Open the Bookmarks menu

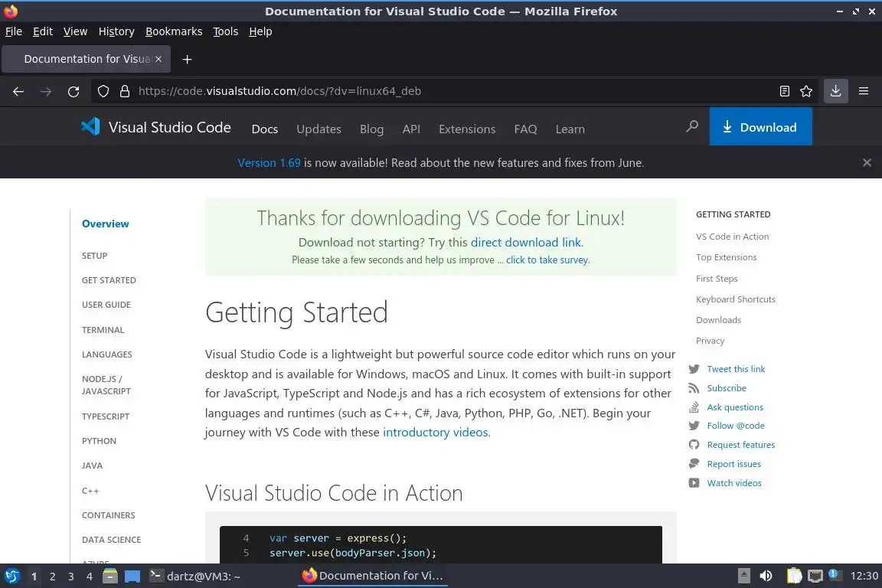click(x=174, y=31)
